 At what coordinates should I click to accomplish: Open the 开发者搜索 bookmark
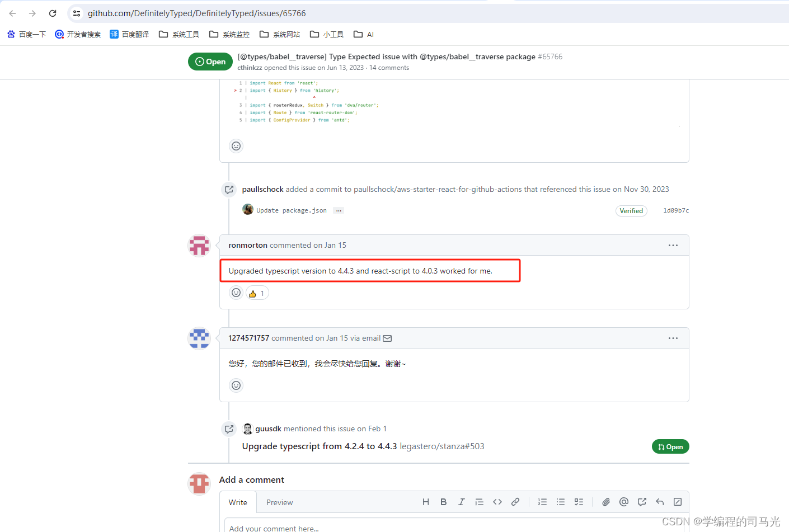[x=78, y=34]
